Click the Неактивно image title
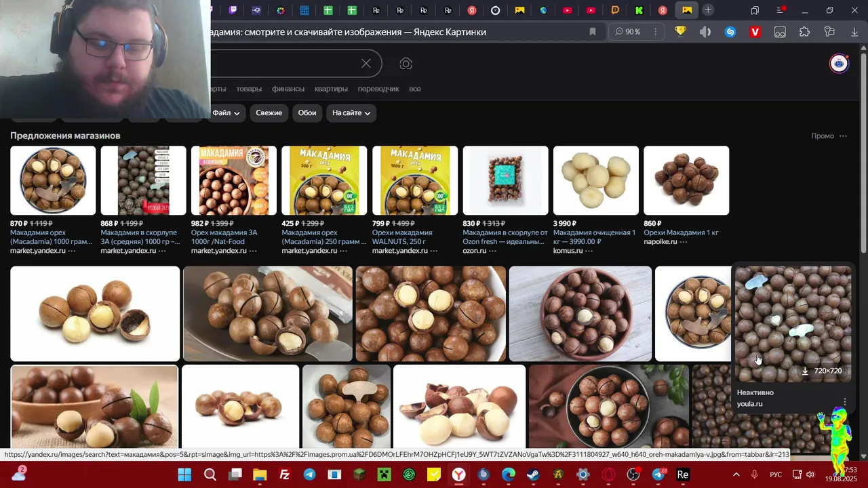 755,392
